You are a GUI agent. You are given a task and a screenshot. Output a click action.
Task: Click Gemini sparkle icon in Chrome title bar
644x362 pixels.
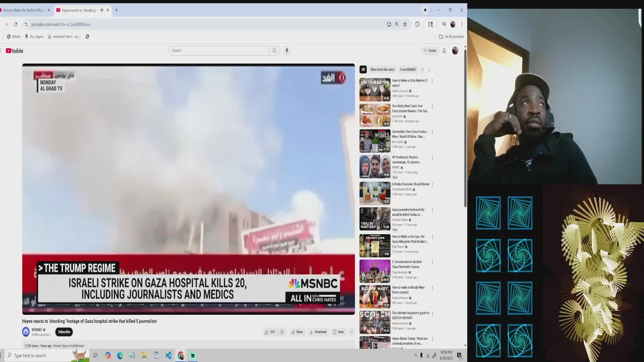tap(425, 10)
